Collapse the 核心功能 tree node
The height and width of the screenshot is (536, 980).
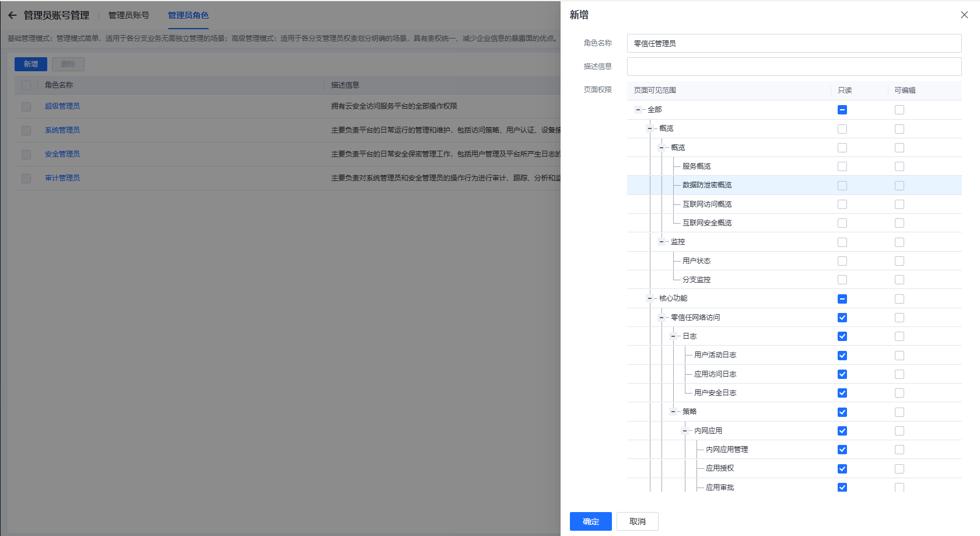pyautogui.click(x=650, y=298)
